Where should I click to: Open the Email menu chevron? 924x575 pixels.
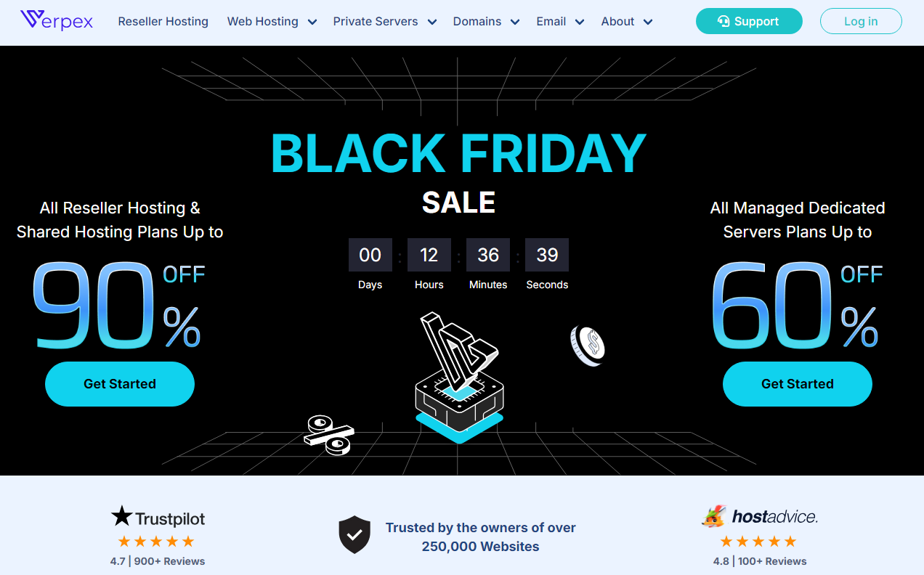point(580,22)
